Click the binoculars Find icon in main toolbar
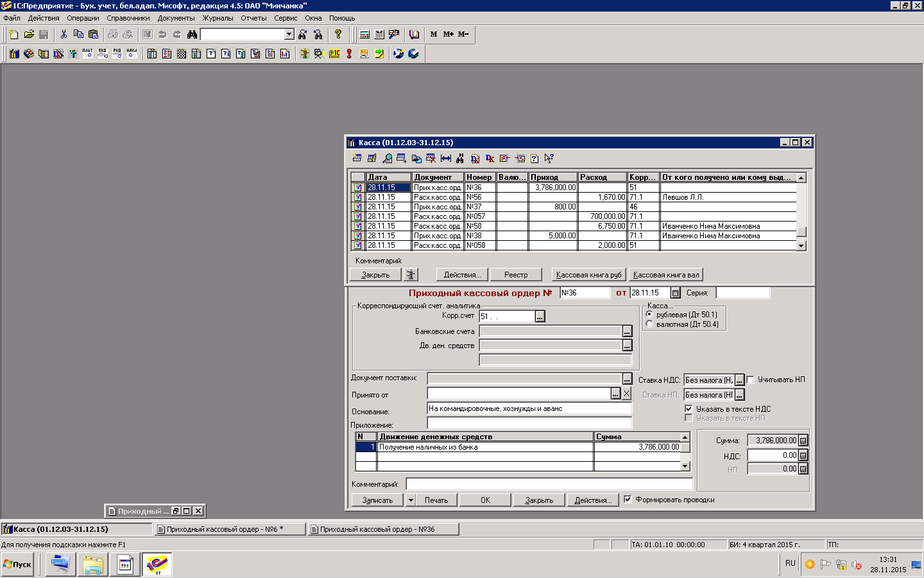 [192, 34]
